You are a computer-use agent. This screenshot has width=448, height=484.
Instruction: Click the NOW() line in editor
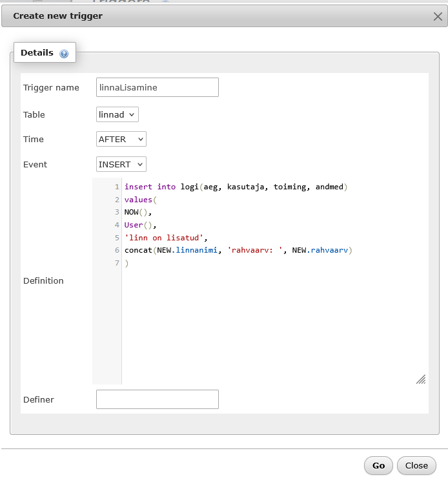tap(137, 212)
